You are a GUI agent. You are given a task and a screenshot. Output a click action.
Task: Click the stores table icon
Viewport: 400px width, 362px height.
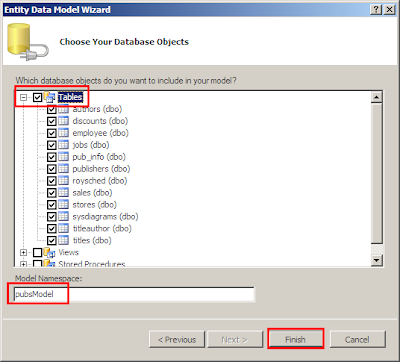64,205
